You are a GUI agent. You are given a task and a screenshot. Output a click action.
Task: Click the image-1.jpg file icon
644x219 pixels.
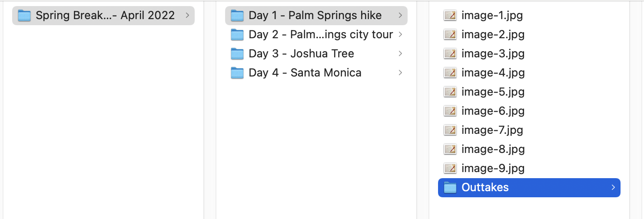(x=450, y=16)
